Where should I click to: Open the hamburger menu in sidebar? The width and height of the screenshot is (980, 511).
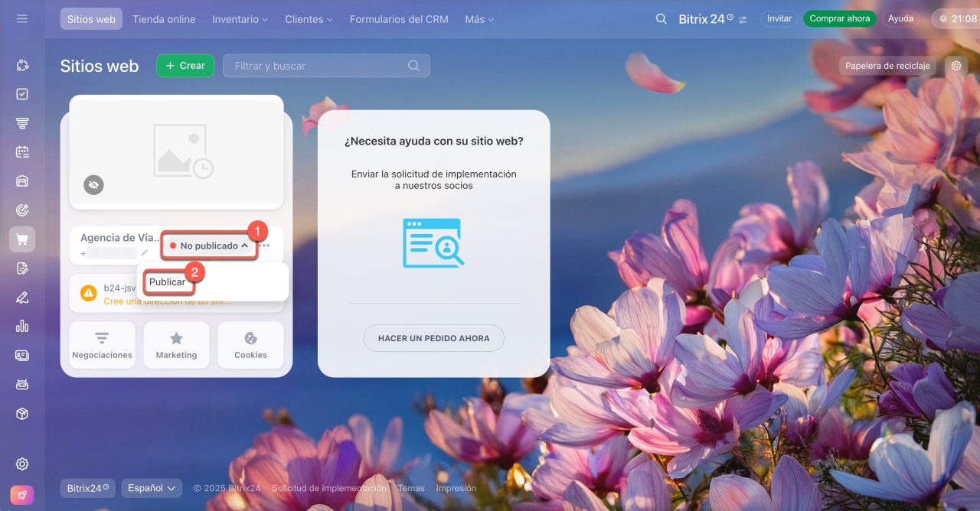click(22, 18)
